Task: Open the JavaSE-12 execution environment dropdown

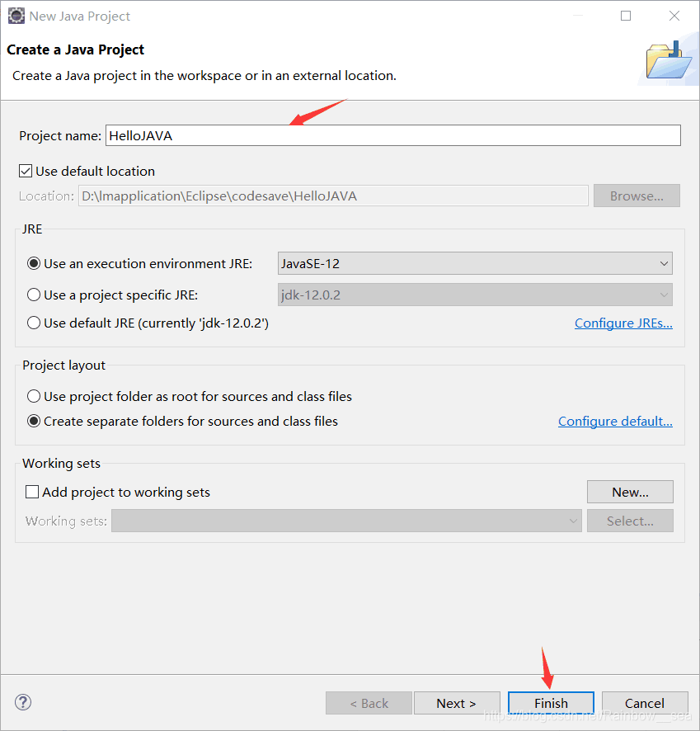Action: coord(475,263)
